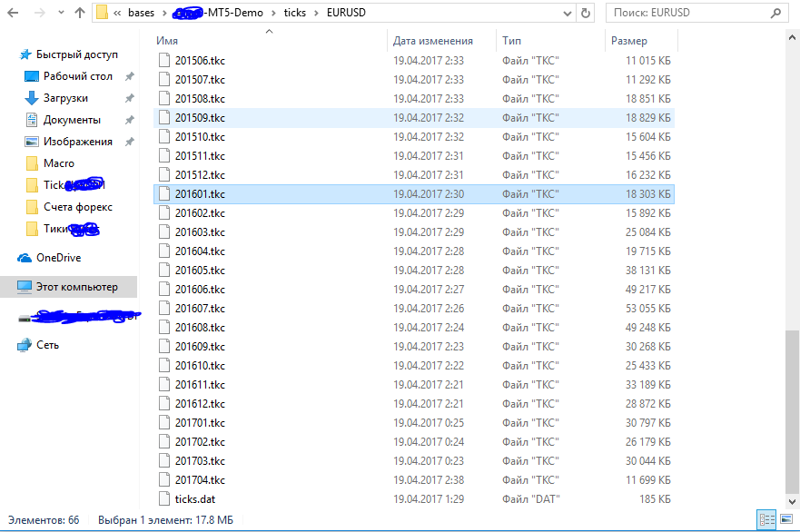Select file 201610.tkc
The width and height of the screenshot is (800, 532).
(414, 366)
